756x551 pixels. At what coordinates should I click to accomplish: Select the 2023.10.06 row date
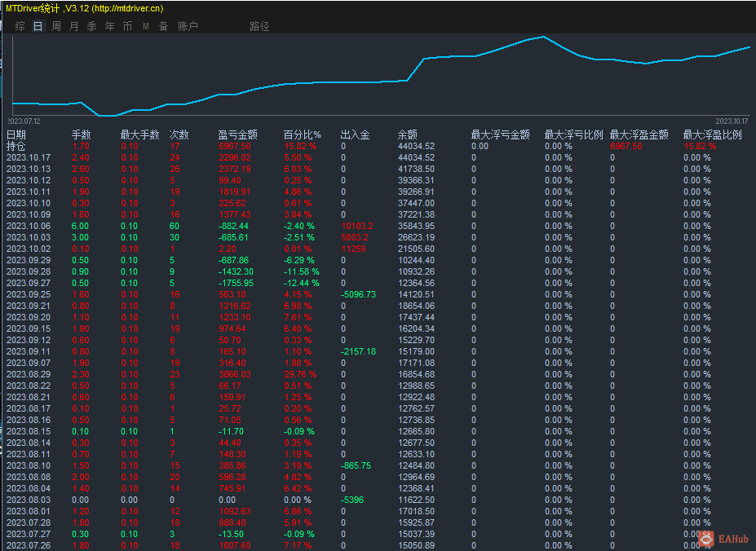tap(29, 226)
